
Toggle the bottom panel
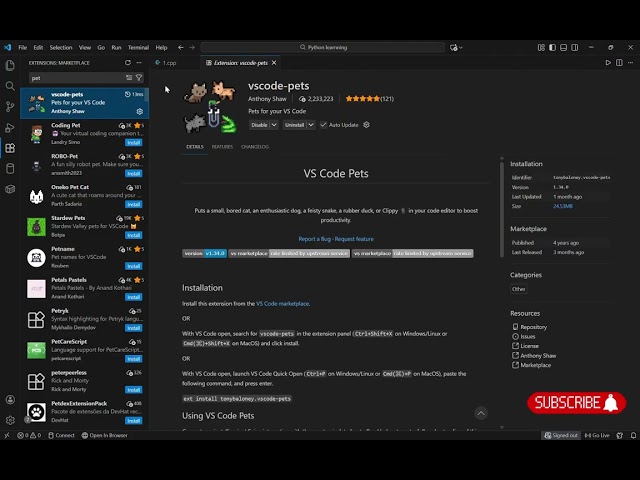point(563,47)
